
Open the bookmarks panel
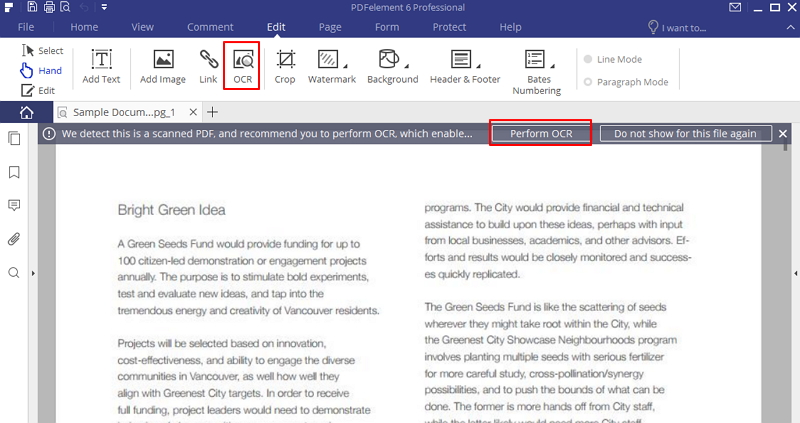[14, 172]
